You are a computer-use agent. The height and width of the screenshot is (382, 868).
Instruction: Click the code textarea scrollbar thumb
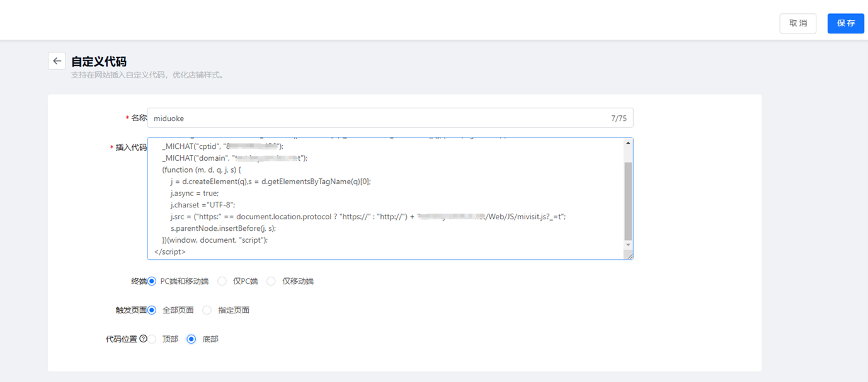[627, 200]
